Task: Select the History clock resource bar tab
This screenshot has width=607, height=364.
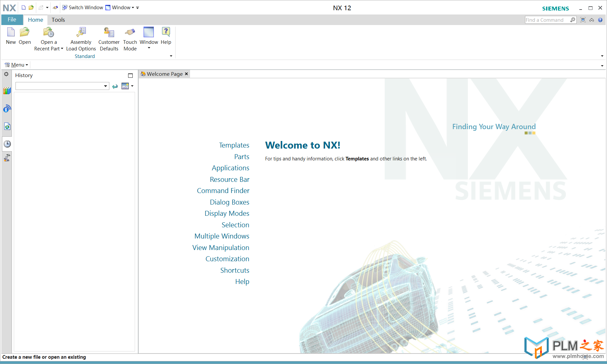Action: (x=7, y=144)
